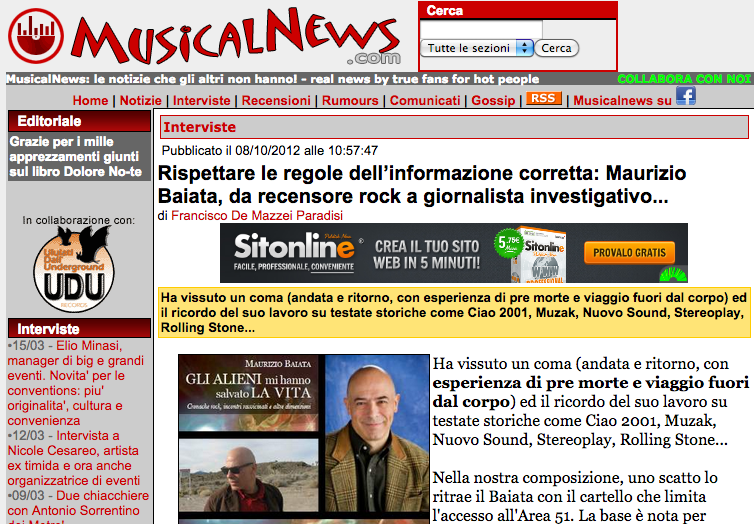Click the Sitonline banner logo
This screenshot has width=754, height=524.
pyautogui.click(x=294, y=252)
